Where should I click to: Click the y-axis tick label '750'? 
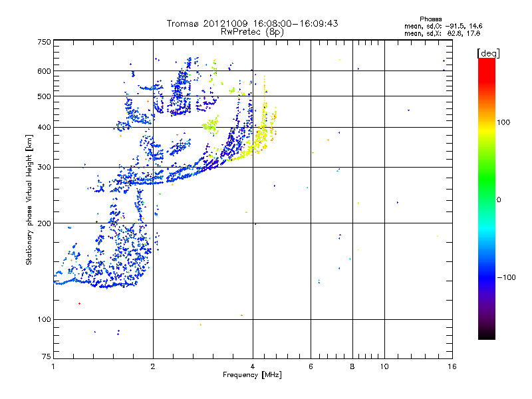point(44,42)
